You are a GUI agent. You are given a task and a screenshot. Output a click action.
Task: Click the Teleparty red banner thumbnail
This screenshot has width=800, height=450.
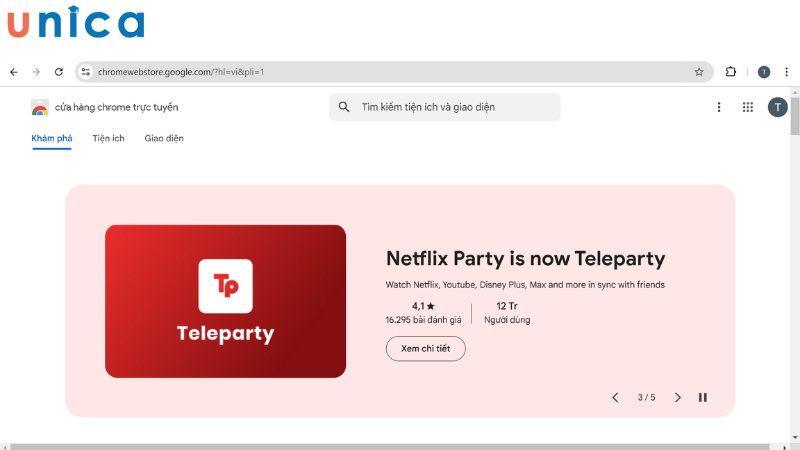point(225,301)
